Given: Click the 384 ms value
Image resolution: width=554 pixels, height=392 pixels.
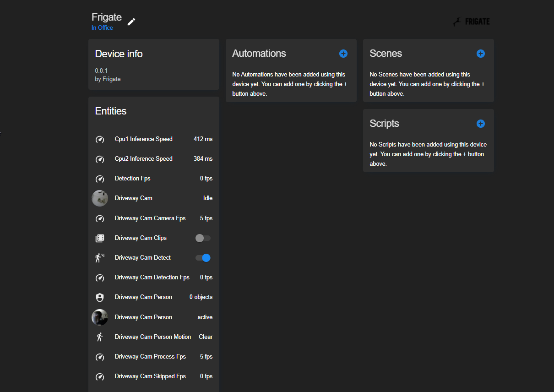Looking at the screenshot, I should (203, 159).
